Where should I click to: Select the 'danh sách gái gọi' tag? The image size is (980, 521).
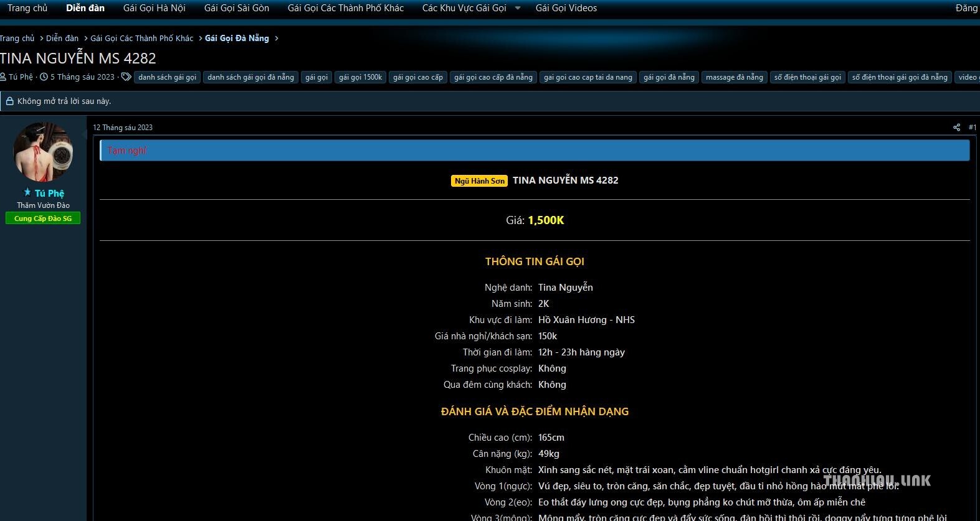(167, 77)
